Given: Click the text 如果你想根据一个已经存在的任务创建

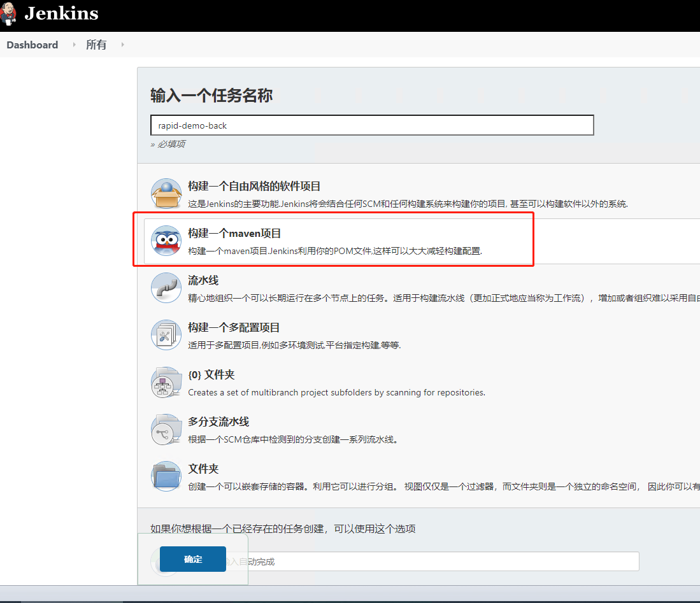Looking at the screenshot, I should pyautogui.click(x=283, y=529).
